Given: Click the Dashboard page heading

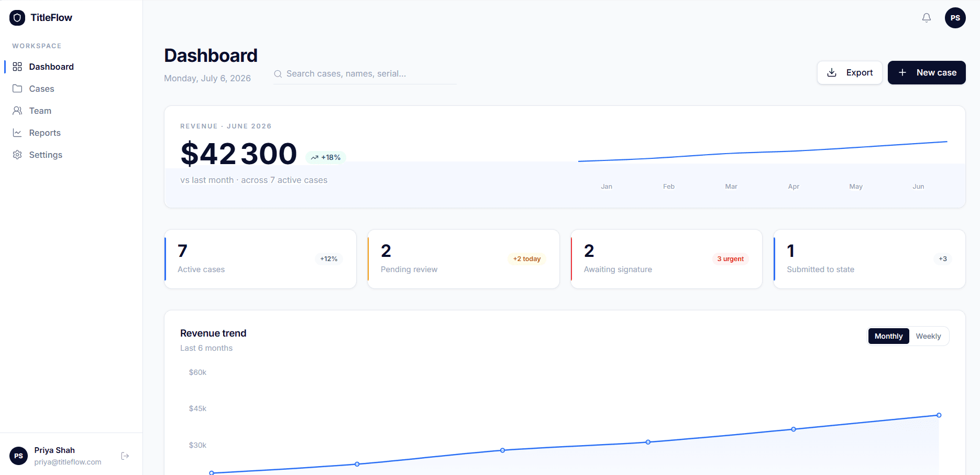Looking at the screenshot, I should [211, 56].
